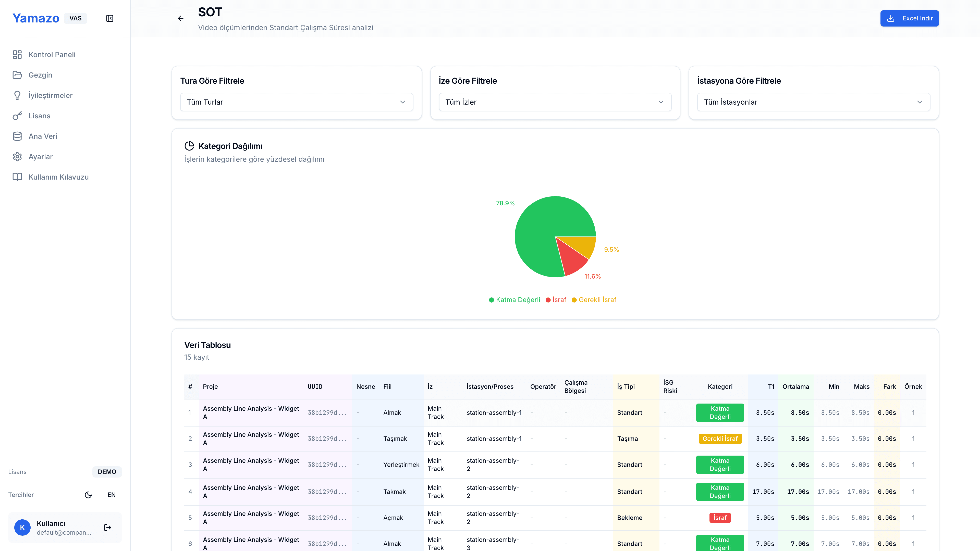This screenshot has height=551, width=980.
Task: Click the back arrow icon
Action: point(181,18)
